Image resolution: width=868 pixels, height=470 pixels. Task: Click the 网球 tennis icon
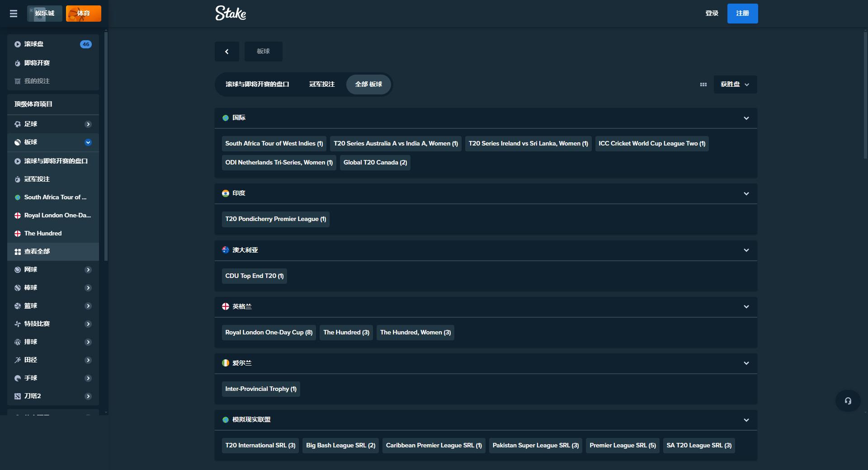point(18,270)
